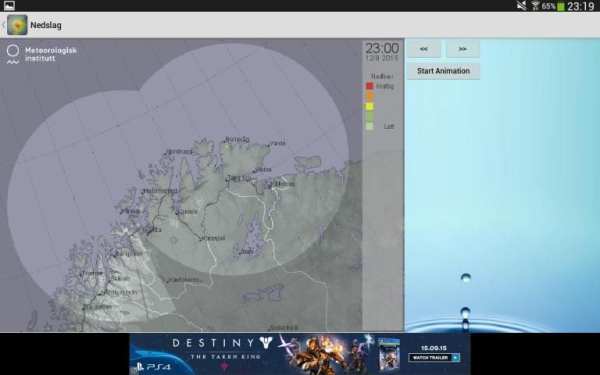Tap the battery indicator icon
The width and height of the screenshot is (600, 375).
pyautogui.click(x=561, y=6)
